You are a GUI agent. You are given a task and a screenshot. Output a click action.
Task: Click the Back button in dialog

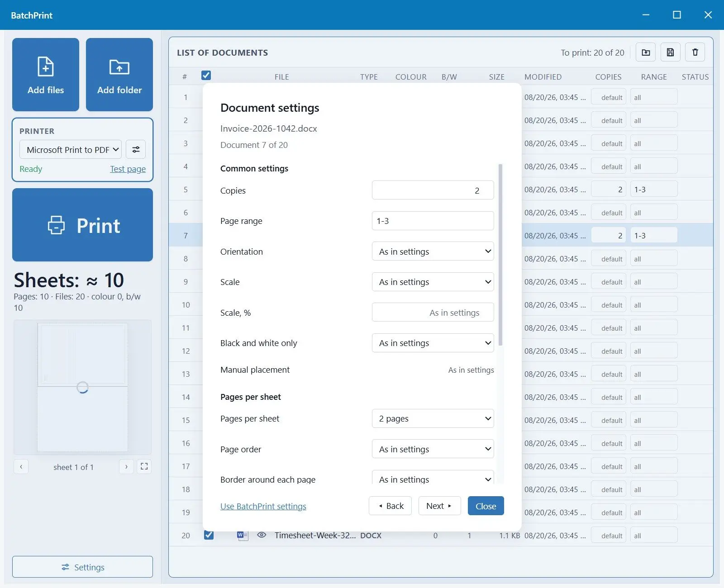[390, 506]
